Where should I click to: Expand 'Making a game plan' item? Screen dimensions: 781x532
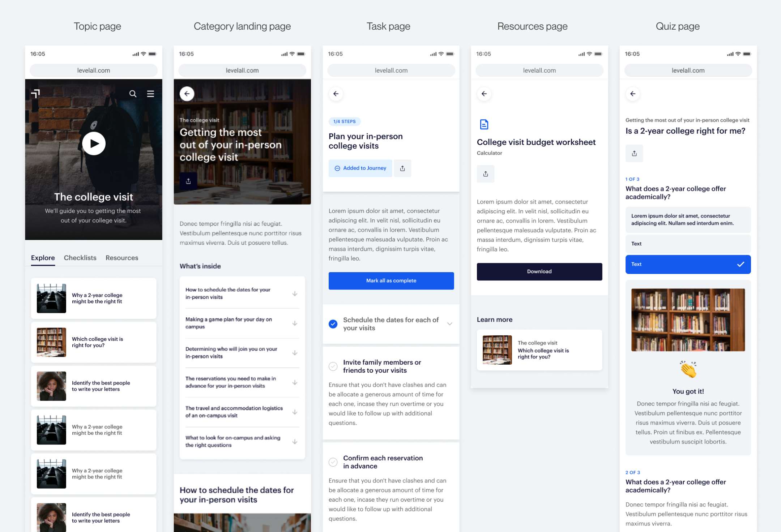click(x=295, y=323)
